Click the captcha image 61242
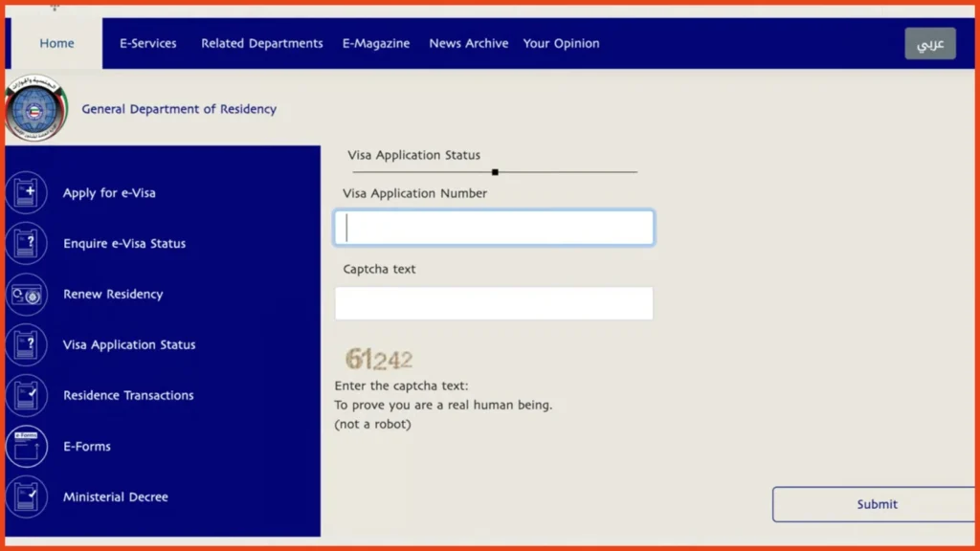Viewport: 980px width, 551px height. pos(379,359)
